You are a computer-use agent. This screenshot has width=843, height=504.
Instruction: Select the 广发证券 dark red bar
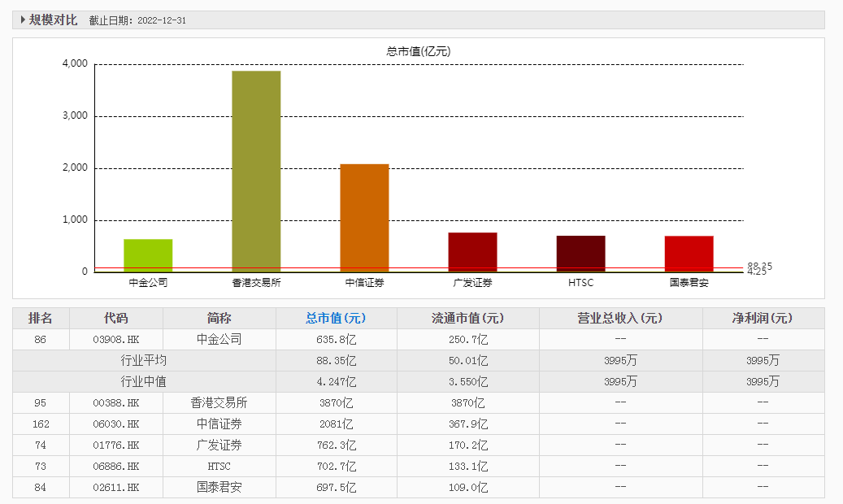472,252
